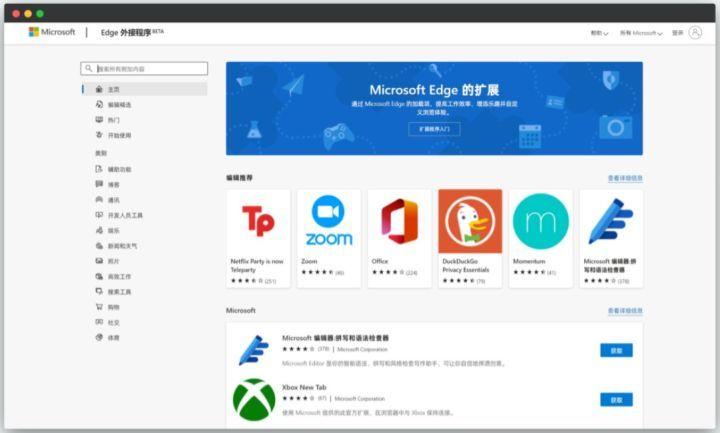Open the Office extension tile
Screen dimensions: 720x433
[399, 239]
